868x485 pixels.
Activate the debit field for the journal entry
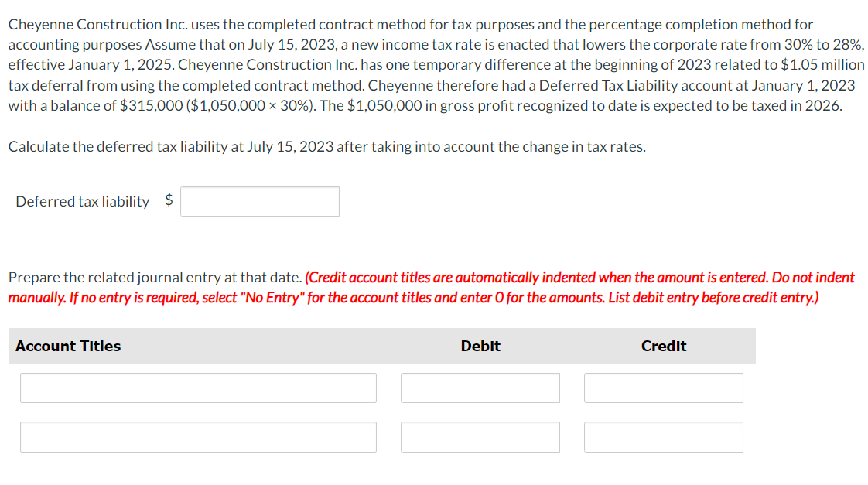click(x=480, y=388)
